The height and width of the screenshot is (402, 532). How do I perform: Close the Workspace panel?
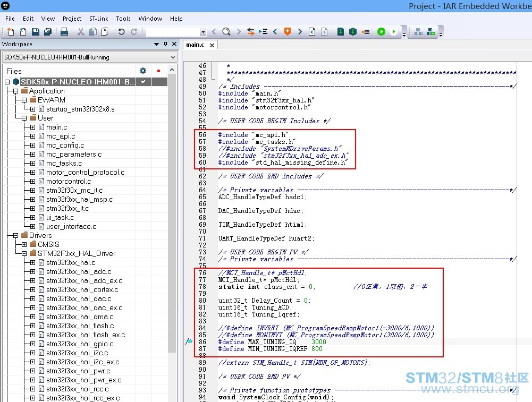click(x=174, y=44)
